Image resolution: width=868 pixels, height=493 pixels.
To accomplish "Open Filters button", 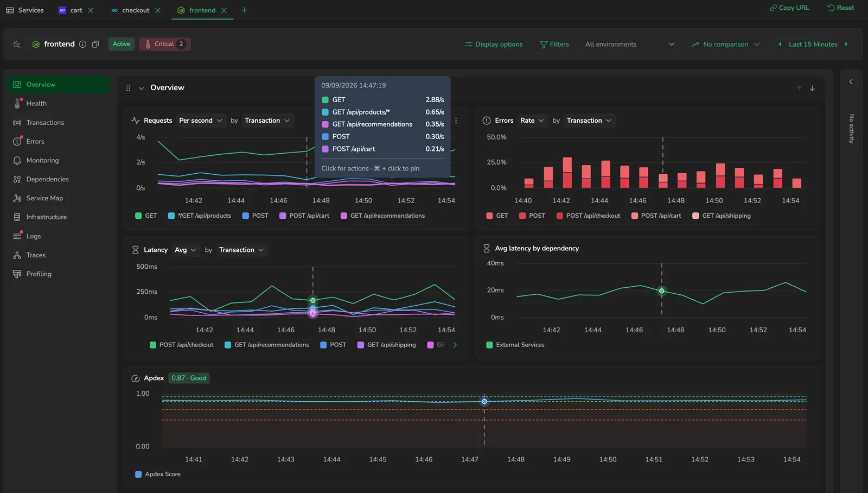I will 554,45.
